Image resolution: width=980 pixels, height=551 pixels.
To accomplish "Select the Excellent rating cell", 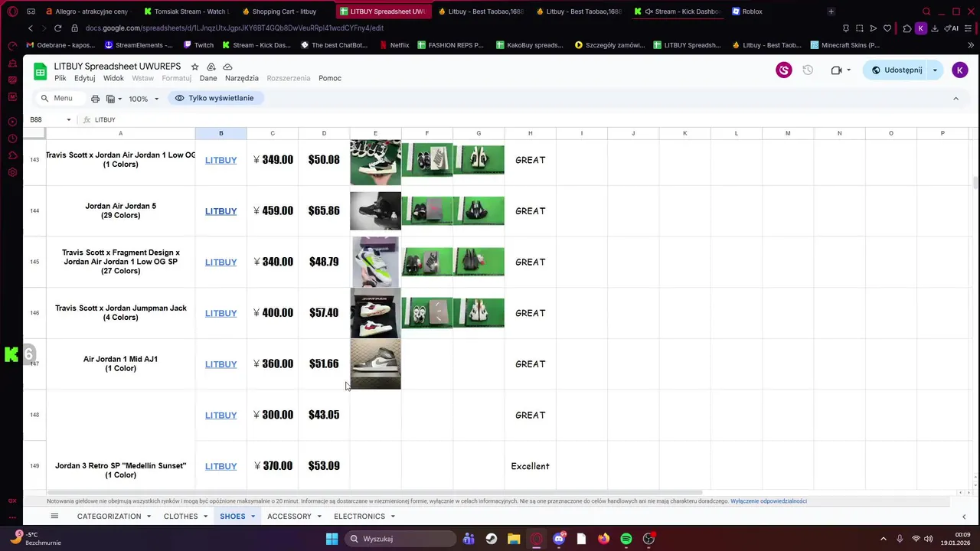I will (530, 466).
